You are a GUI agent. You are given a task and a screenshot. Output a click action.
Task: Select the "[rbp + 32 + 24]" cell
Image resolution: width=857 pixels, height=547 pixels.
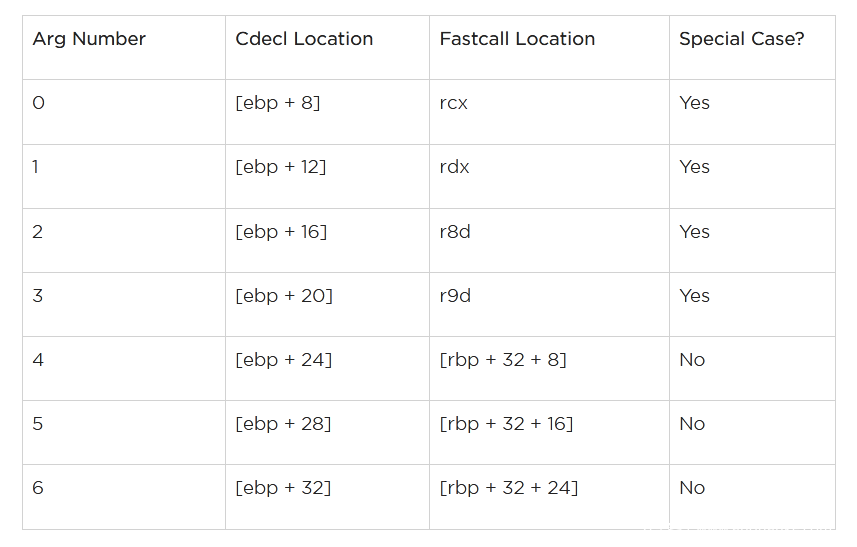pos(508,488)
